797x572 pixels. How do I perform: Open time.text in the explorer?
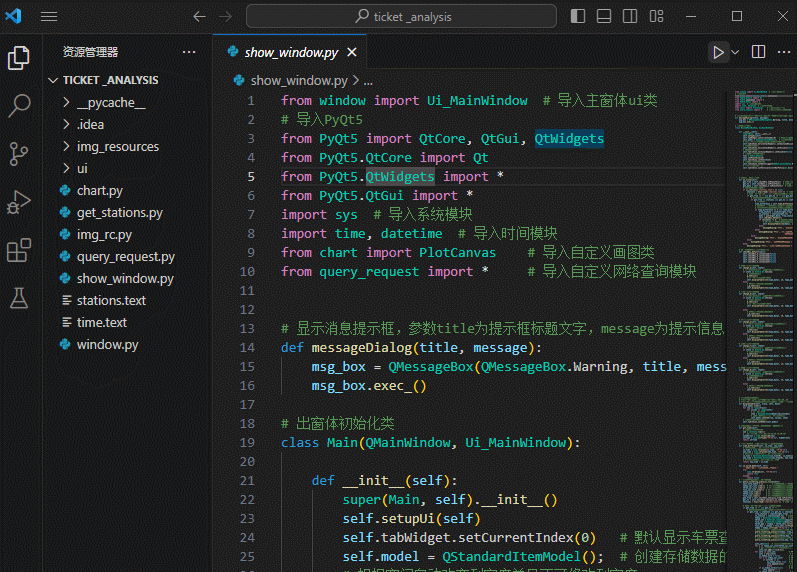click(102, 322)
